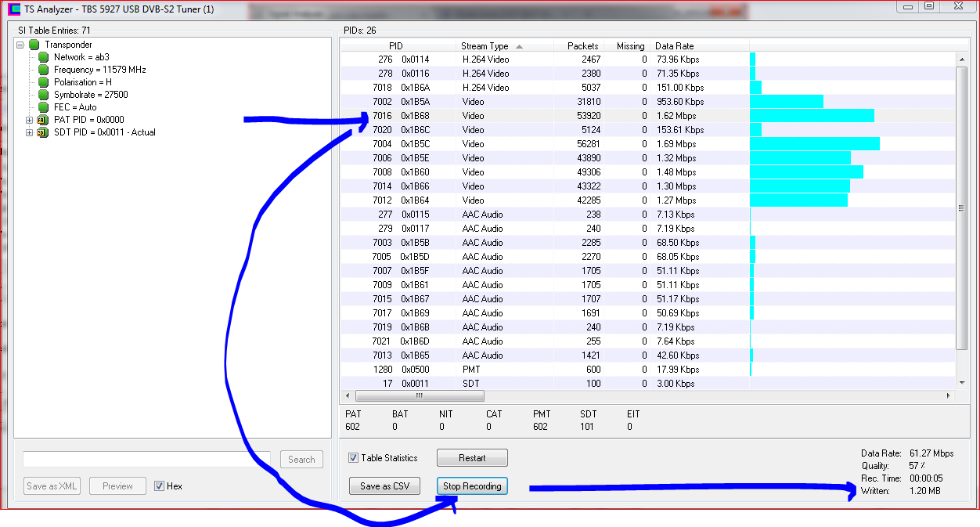Click the green icon next to Polarisation = H

pyautogui.click(x=43, y=82)
